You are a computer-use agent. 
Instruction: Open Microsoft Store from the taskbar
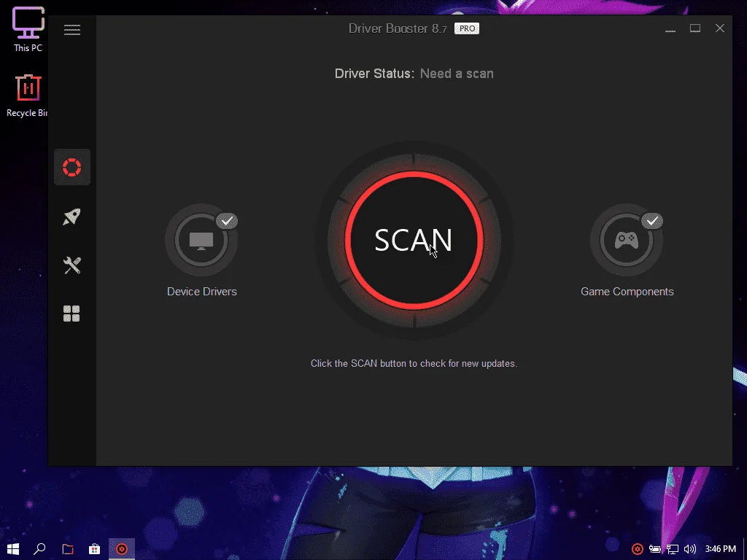tap(94, 549)
